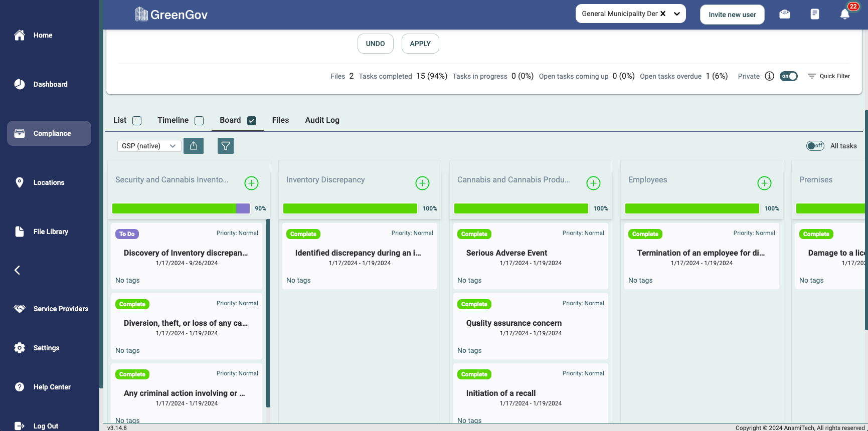The height and width of the screenshot is (431, 868).
Task: Switch to the Files tab
Action: coord(280,120)
